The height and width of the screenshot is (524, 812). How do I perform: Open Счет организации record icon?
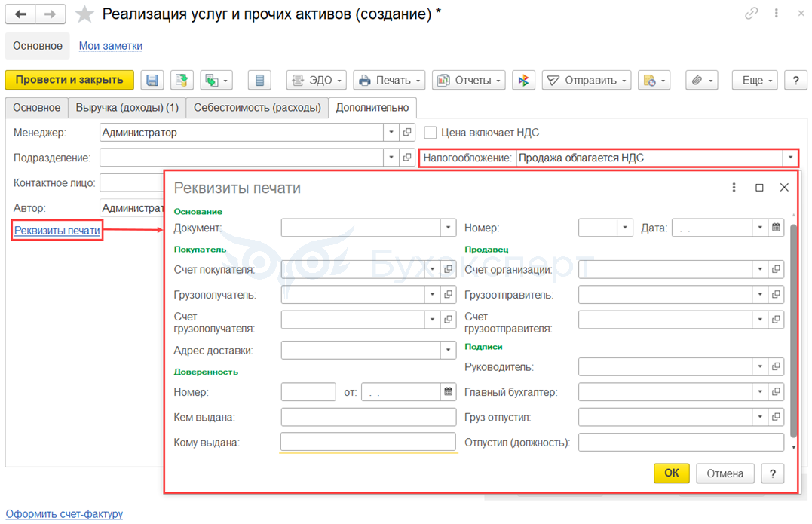pos(776,269)
